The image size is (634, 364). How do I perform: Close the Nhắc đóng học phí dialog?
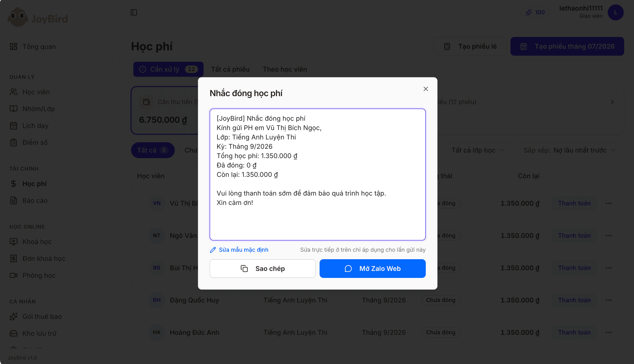pos(426,89)
